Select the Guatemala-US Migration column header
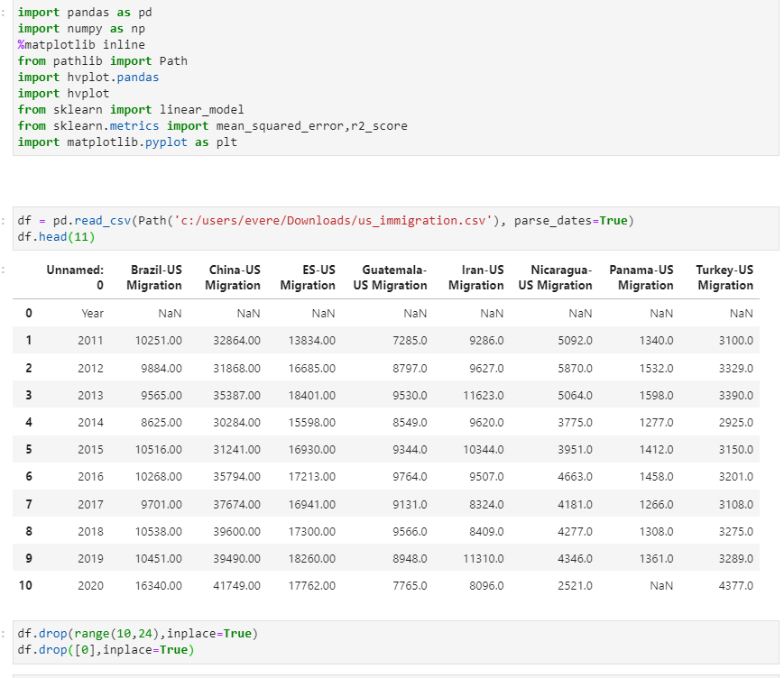Viewport: 784px width, 678px height. tap(390, 278)
